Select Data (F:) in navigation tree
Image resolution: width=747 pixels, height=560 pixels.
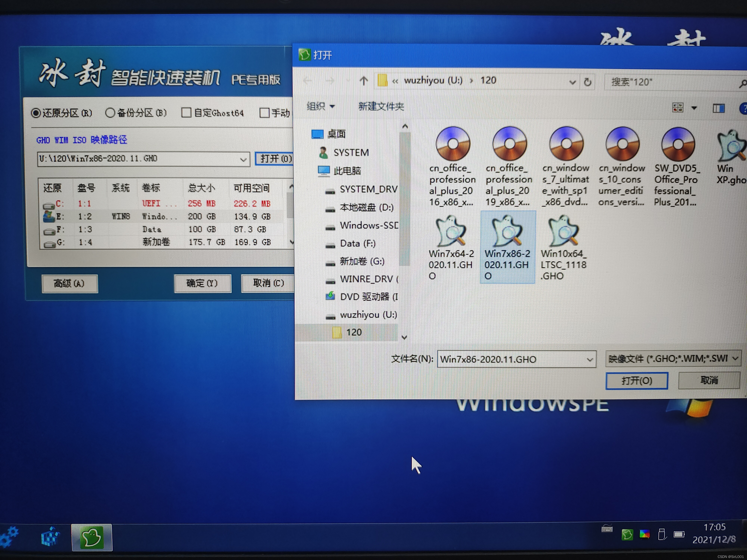click(x=357, y=243)
